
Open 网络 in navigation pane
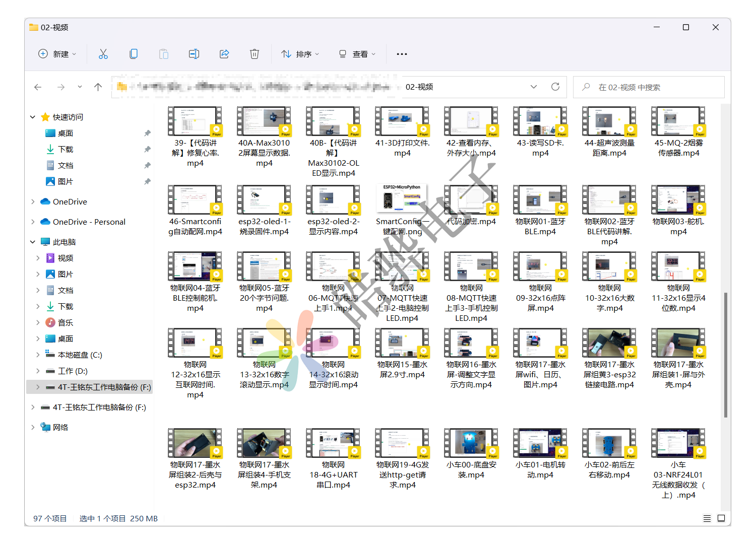(x=60, y=427)
